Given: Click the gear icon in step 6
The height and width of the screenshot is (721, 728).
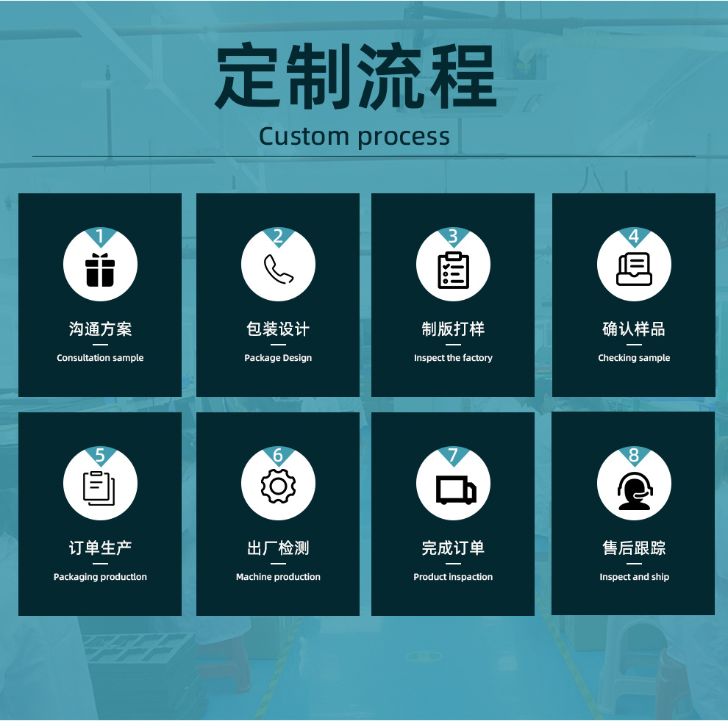Looking at the screenshot, I should pos(278,487).
